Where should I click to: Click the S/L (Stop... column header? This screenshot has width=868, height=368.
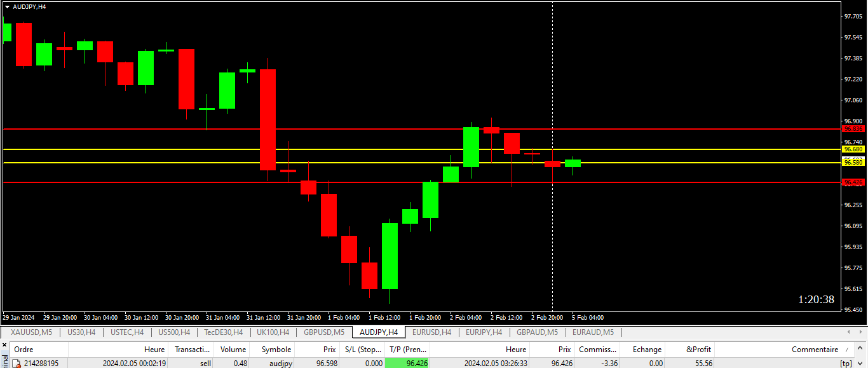[x=362, y=350]
